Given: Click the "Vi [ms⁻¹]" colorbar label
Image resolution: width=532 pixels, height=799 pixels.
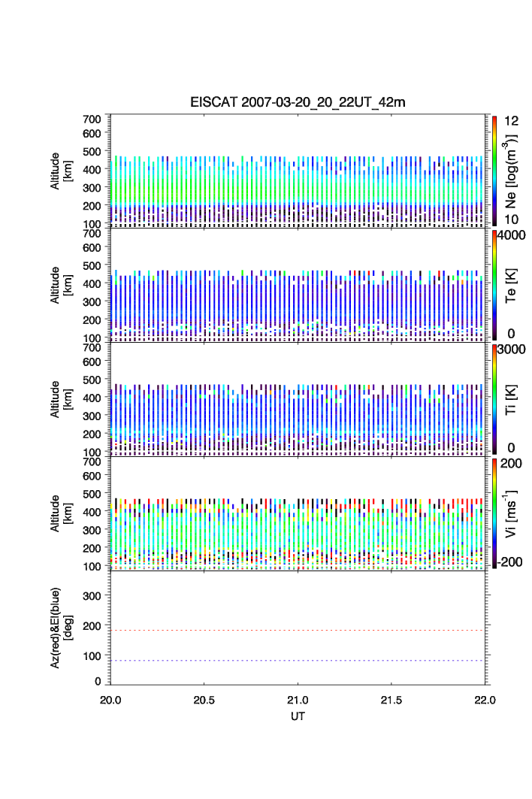Looking at the screenshot, I should point(511,513).
